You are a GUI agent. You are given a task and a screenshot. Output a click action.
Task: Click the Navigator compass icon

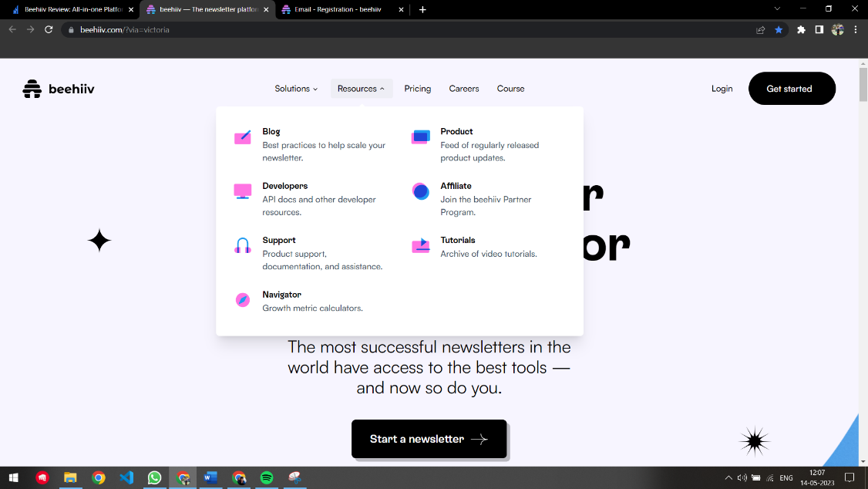pyautogui.click(x=243, y=300)
